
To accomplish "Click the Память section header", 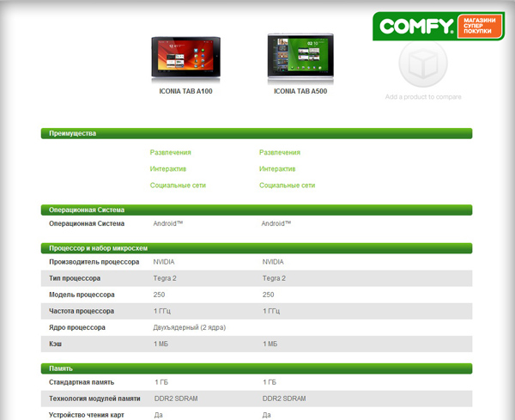I will pos(257,368).
